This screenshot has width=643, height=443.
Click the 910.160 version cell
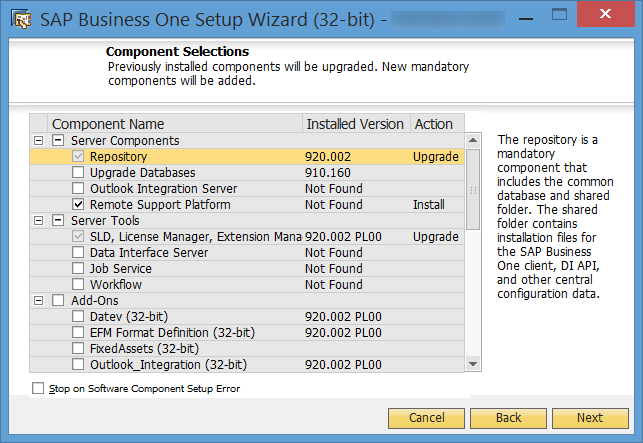(328, 173)
